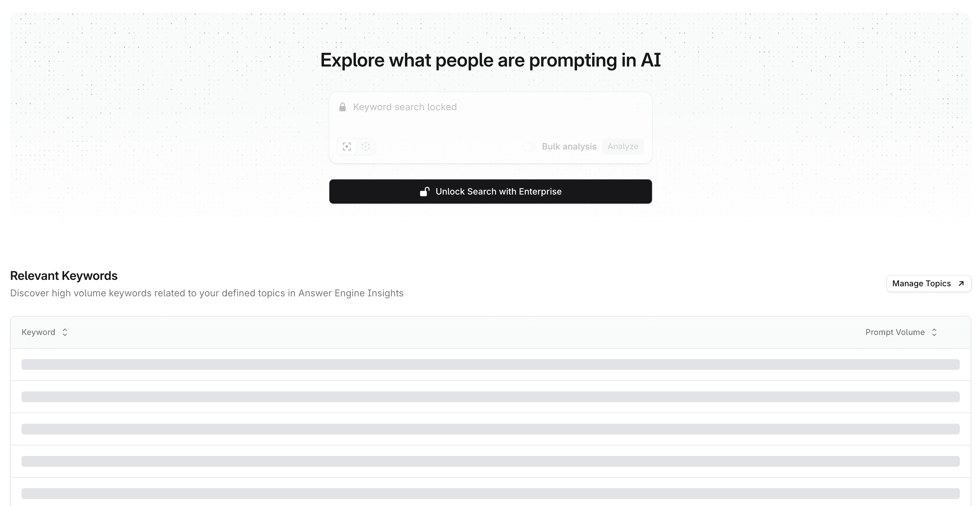
Task: Enable the Bulk analysis toggle
Action: click(529, 146)
